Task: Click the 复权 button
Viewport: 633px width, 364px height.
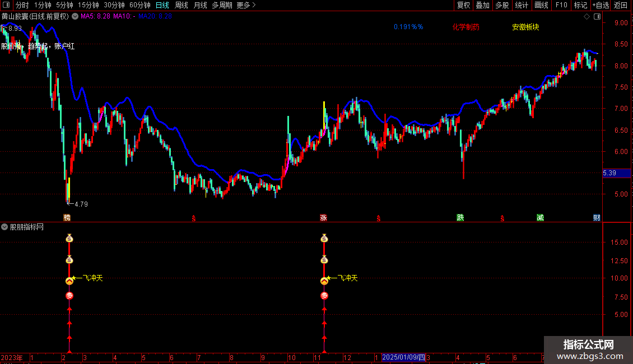Action: pos(463,5)
